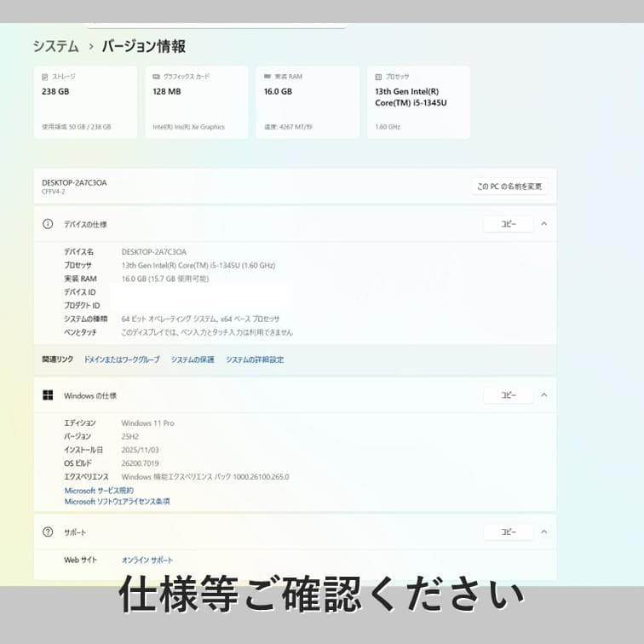Open the Storage 238 GB card
This screenshot has width=644, height=644.
click(x=85, y=102)
